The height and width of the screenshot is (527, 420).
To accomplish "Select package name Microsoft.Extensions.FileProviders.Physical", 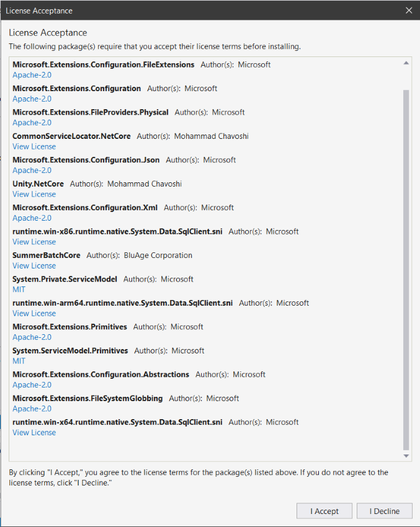I will tap(90, 112).
